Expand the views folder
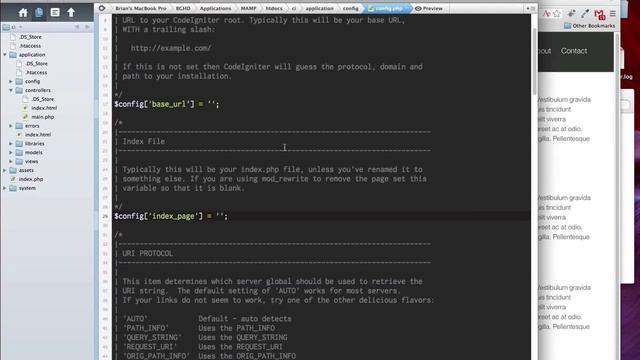 coord(11,161)
